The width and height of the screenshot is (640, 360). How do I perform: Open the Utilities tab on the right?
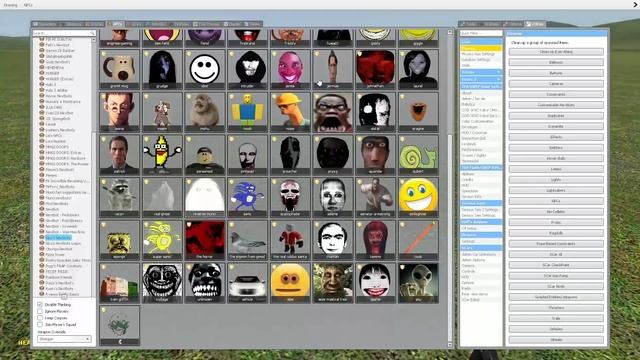coord(535,24)
